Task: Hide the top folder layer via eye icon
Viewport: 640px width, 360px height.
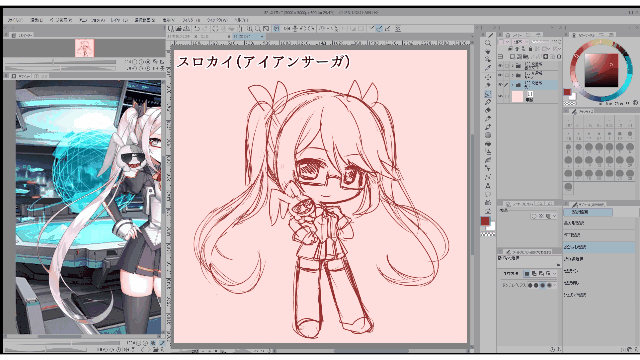Action: coord(500,65)
